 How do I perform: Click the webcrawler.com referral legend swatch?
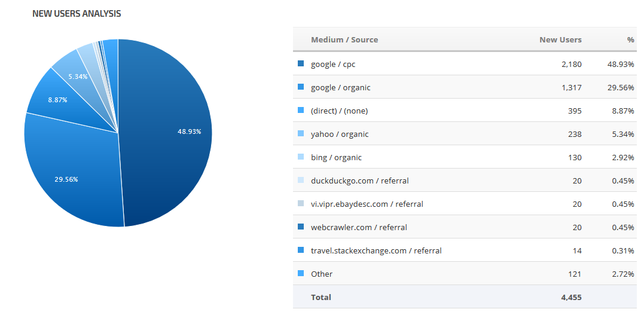[x=300, y=227]
